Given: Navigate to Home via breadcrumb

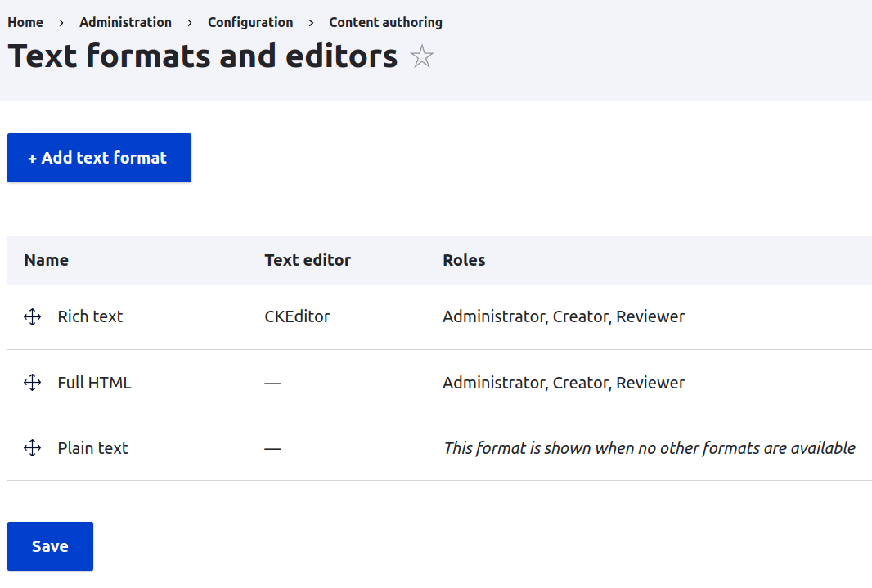Looking at the screenshot, I should click(25, 22).
